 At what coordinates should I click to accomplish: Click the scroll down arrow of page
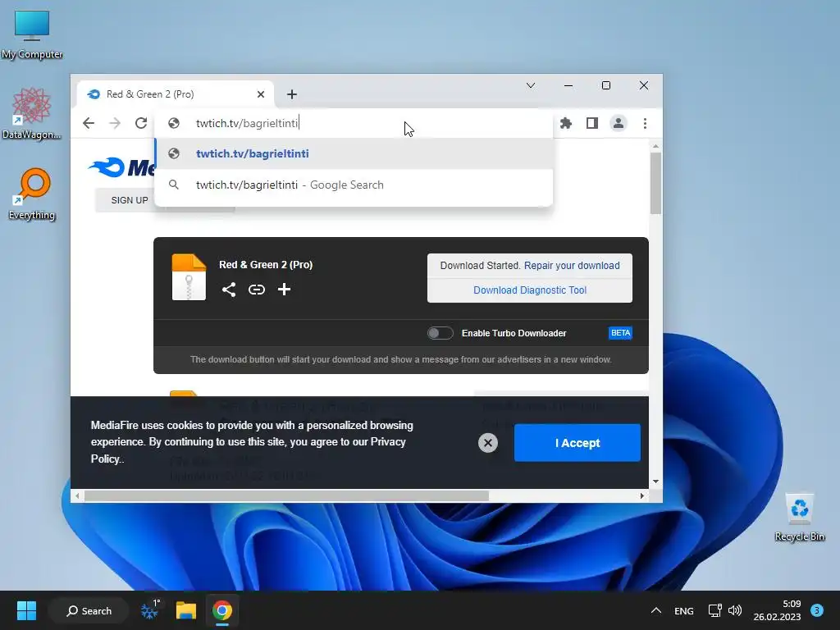coord(655,482)
